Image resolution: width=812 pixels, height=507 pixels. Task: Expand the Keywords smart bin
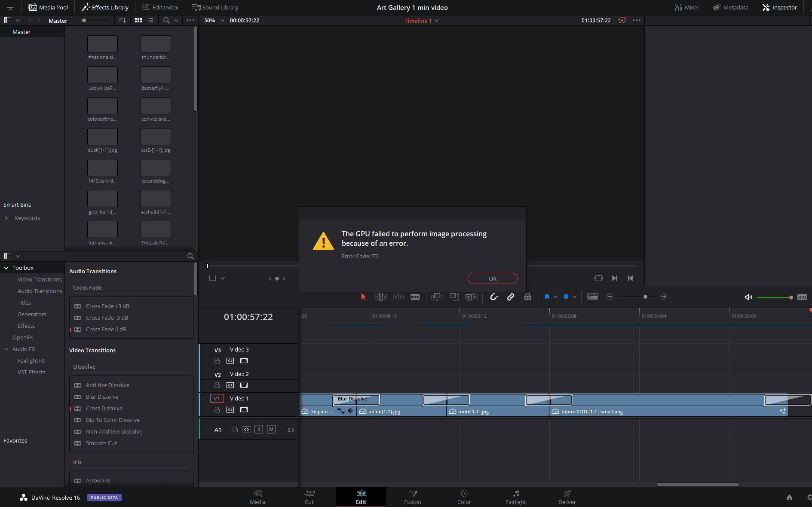click(x=6, y=218)
